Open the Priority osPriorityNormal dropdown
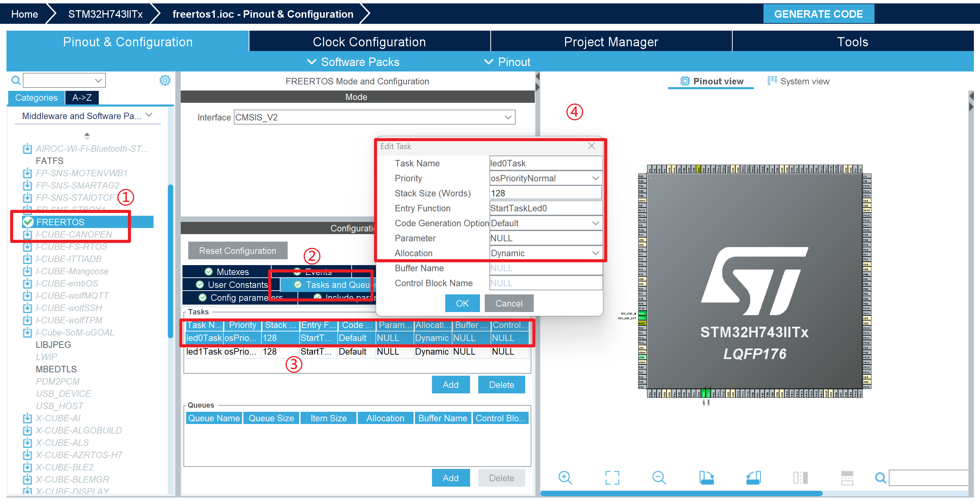Image resolution: width=980 pixels, height=504 pixels. (x=596, y=178)
